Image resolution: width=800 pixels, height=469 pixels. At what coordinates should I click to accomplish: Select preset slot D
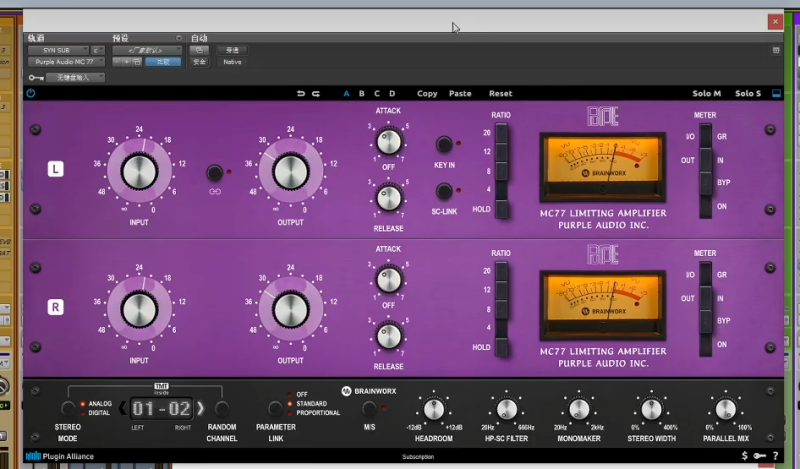pyautogui.click(x=392, y=93)
